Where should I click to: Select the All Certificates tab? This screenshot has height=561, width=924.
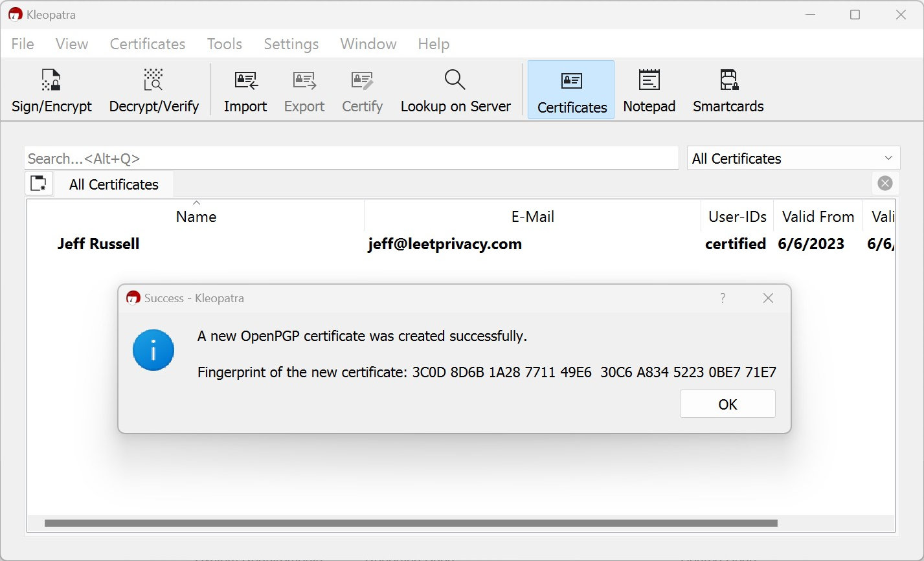coord(113,184)
